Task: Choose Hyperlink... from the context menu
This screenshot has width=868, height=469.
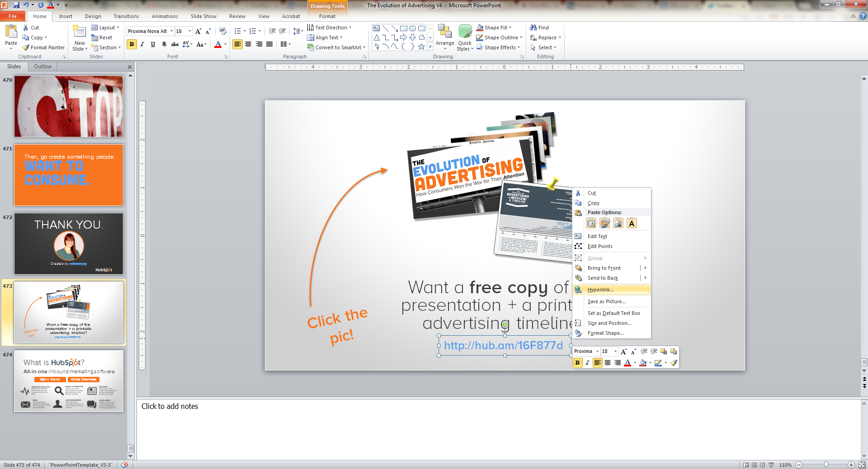Action: point(600,290)
